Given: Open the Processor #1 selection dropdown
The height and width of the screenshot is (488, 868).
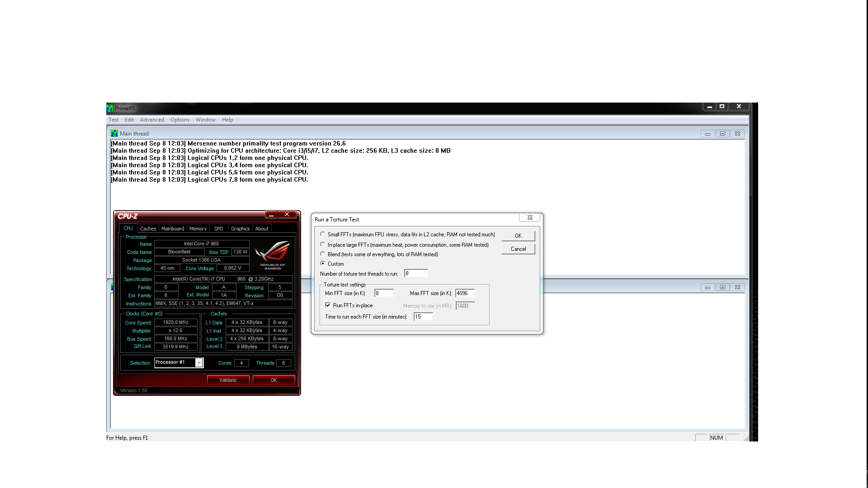Looking at the screenshot, I should click(199, 363).
